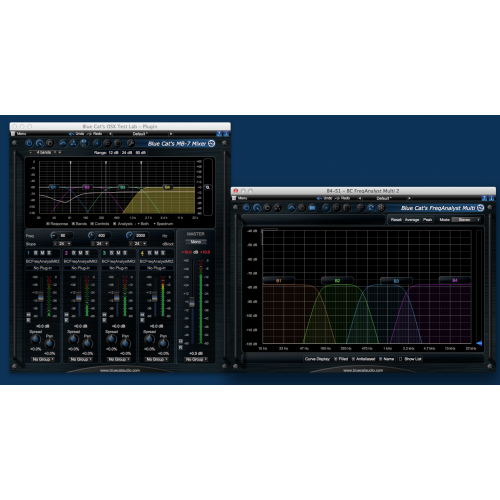The image size is (500, 500).
Task: Click the curve shape icon in MB-7 toolbar
Action: coord(63,143)
